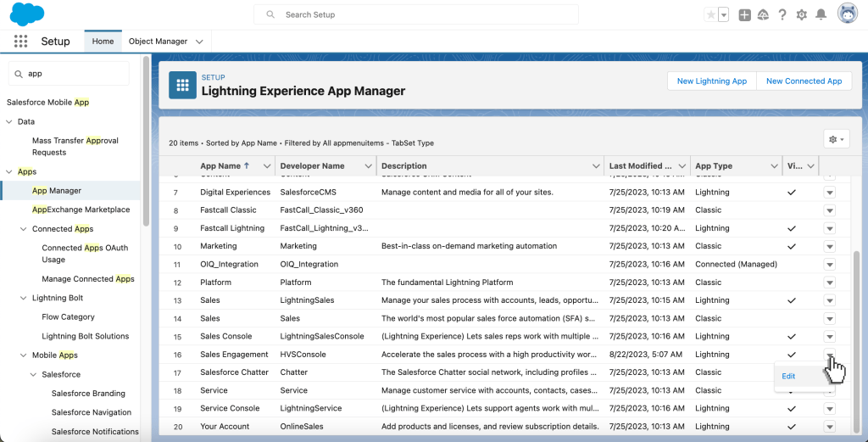
Task: Click the Sales Engagement app name cell
Action: tap(234, 355)
